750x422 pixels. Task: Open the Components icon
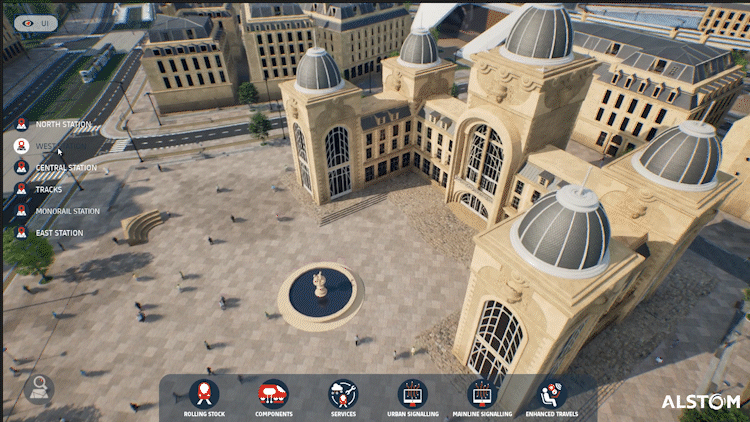(x=273, y=394)
